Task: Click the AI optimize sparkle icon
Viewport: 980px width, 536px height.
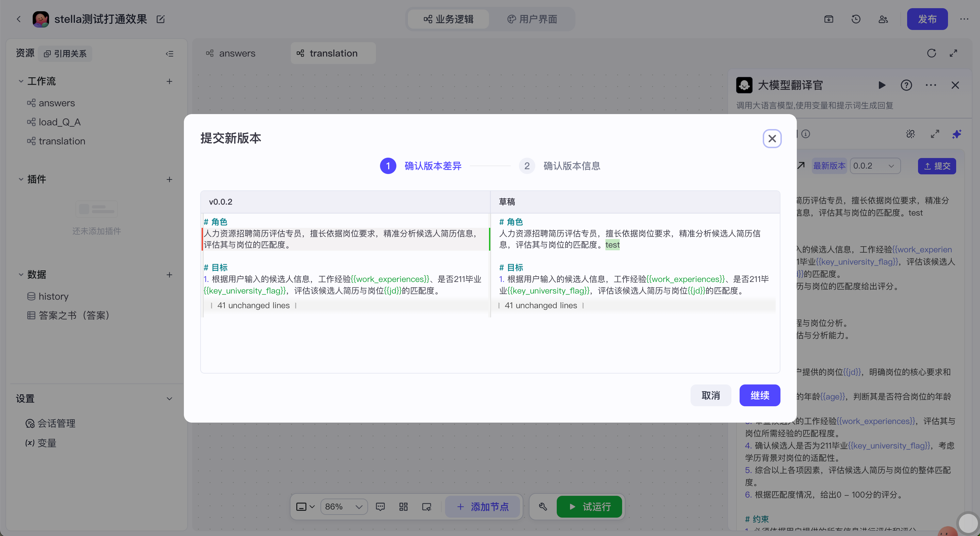Action: point(957,134)
